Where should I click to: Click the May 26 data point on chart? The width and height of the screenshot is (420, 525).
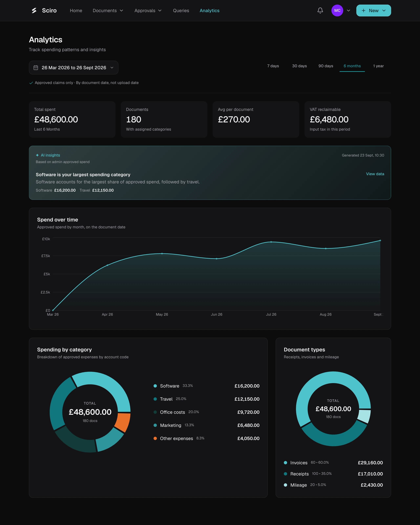coord(162,253)
